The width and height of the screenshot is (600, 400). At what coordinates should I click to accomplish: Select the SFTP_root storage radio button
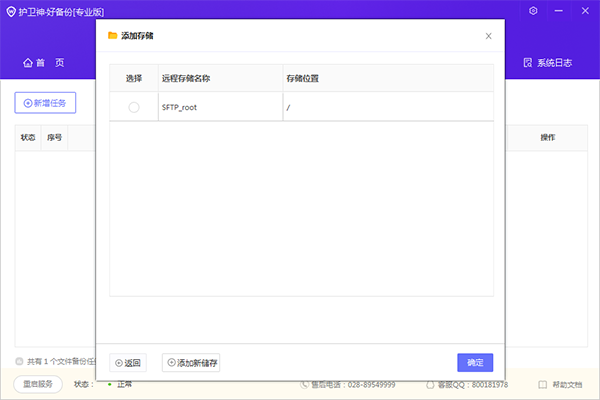134,107
